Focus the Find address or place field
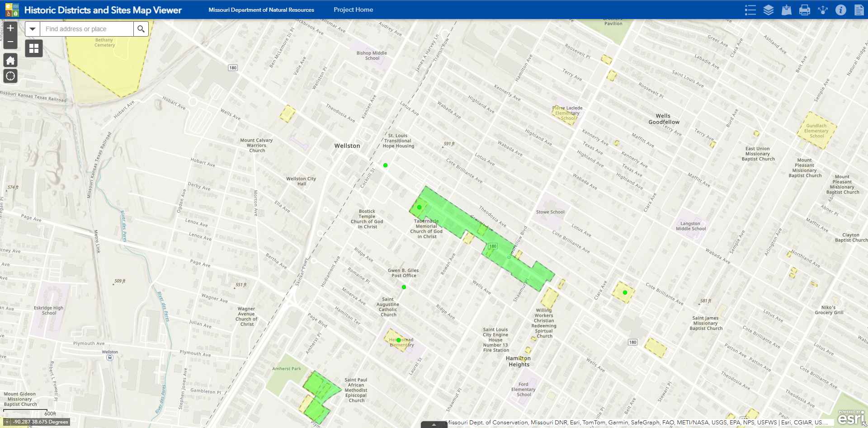 87,29
